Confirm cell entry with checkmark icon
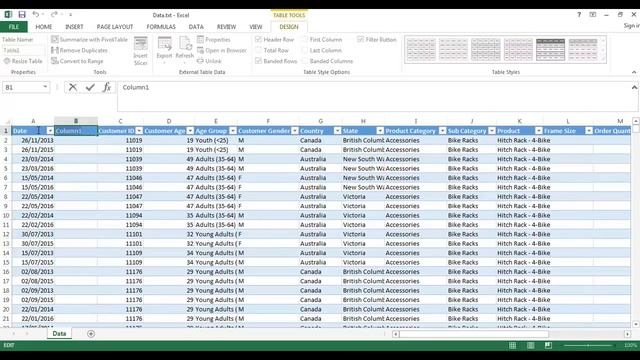The width and height of the screenshot is (640, 360). click(x=90, y=87)
